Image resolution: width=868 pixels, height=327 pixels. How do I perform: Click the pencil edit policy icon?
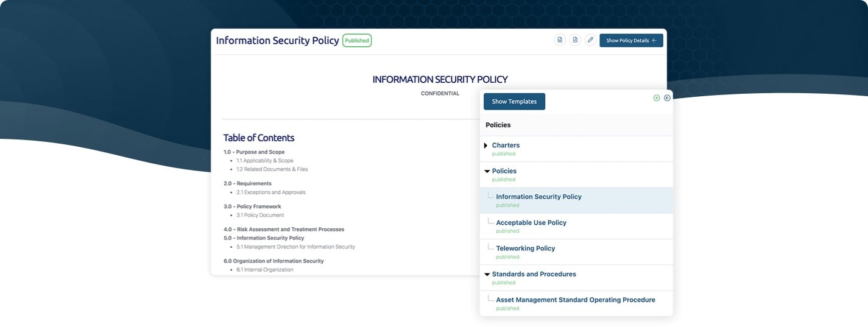tap(590, 40)
